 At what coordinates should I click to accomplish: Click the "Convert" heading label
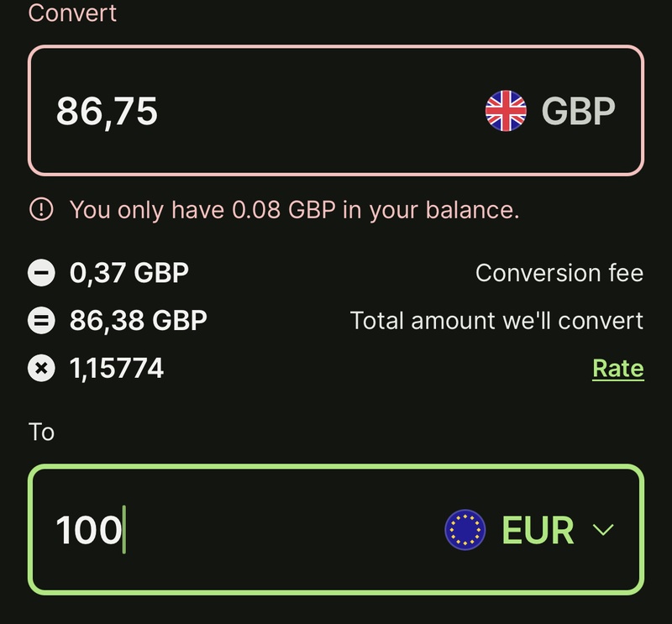pyautogui.click(x=72, y=13)
